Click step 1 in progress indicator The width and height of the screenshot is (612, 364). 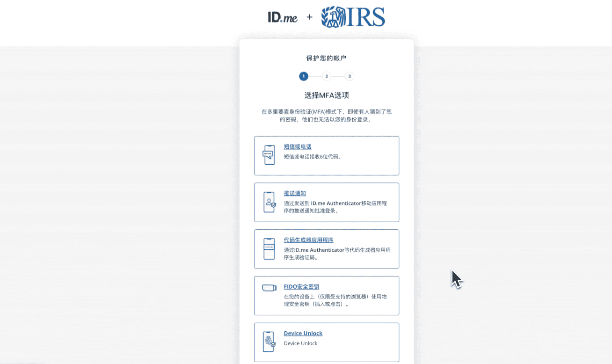point(304,76)
